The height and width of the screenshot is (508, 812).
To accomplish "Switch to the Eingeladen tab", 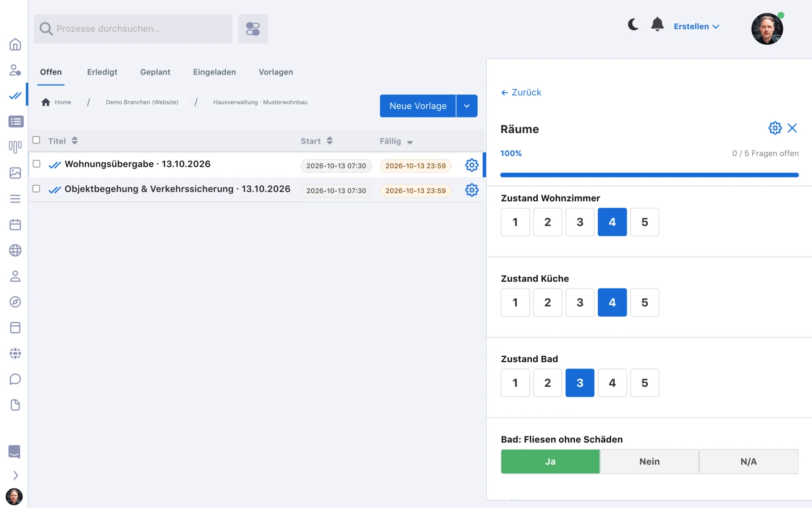I will (x=214, y=72).
